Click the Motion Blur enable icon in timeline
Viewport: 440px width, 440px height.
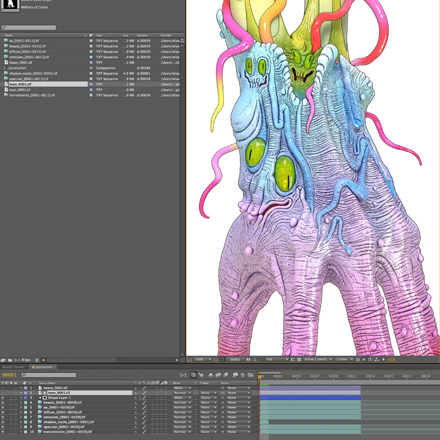click(x=226, y=375)
